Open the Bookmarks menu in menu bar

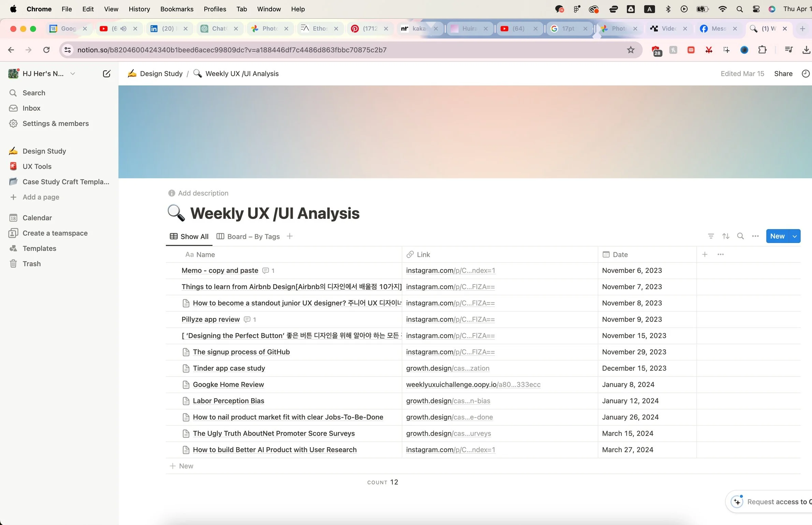(x=177, y=9)
